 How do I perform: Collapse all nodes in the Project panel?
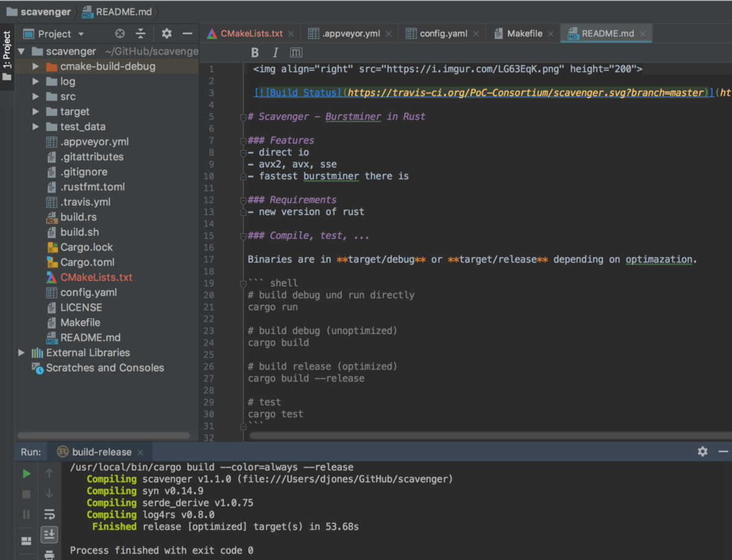(141, 34)
